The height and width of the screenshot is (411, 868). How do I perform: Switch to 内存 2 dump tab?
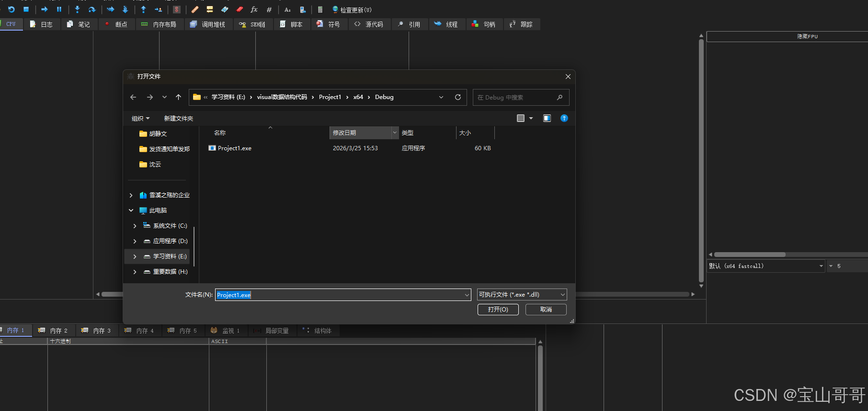tap(54, 331)
